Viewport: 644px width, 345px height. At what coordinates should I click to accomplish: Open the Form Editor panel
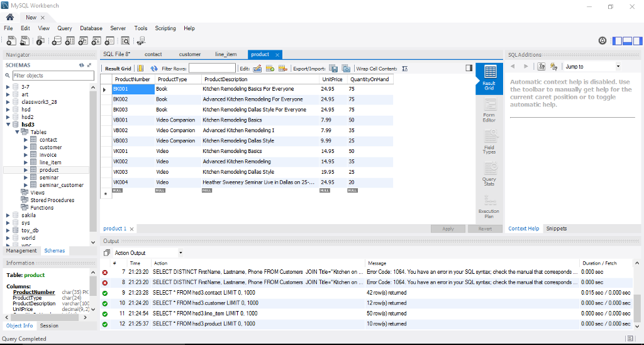click(489, 110)
